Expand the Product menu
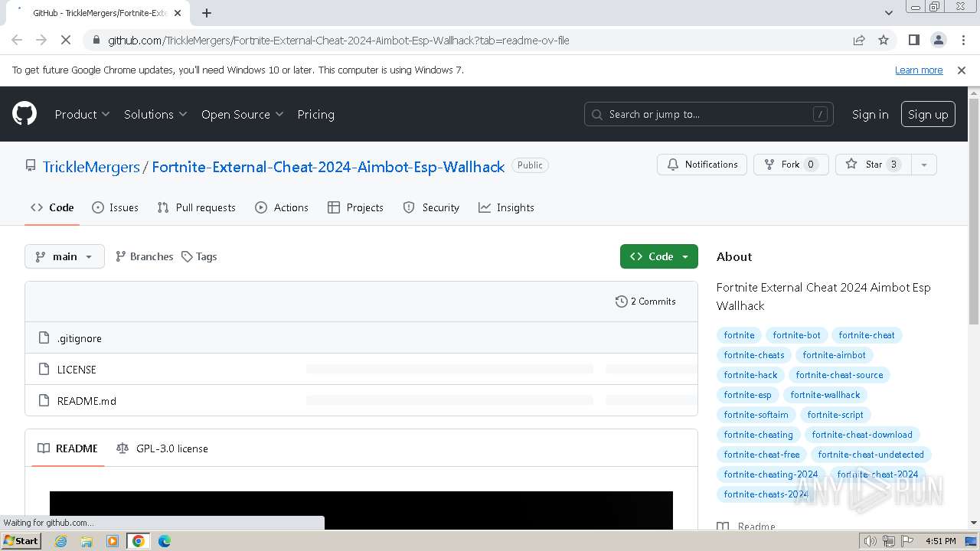The width and height of the screenshot is (980, 551). [82, 114]
